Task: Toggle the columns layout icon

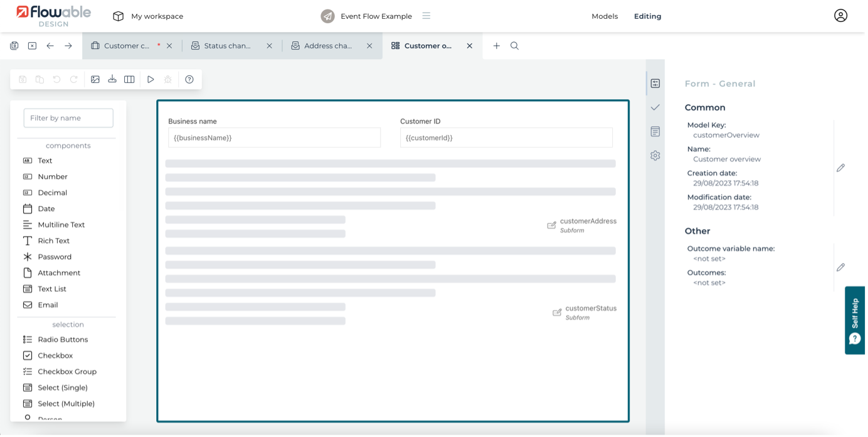Action: coord(129,79)
